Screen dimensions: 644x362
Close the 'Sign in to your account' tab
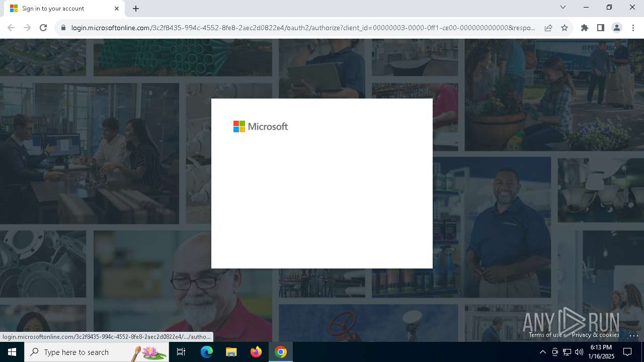pyautogui.click(x=117, y=9)
